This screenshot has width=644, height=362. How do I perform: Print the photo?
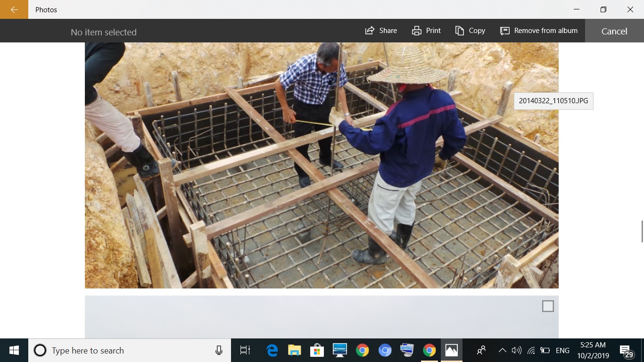(x=426, y=31)
